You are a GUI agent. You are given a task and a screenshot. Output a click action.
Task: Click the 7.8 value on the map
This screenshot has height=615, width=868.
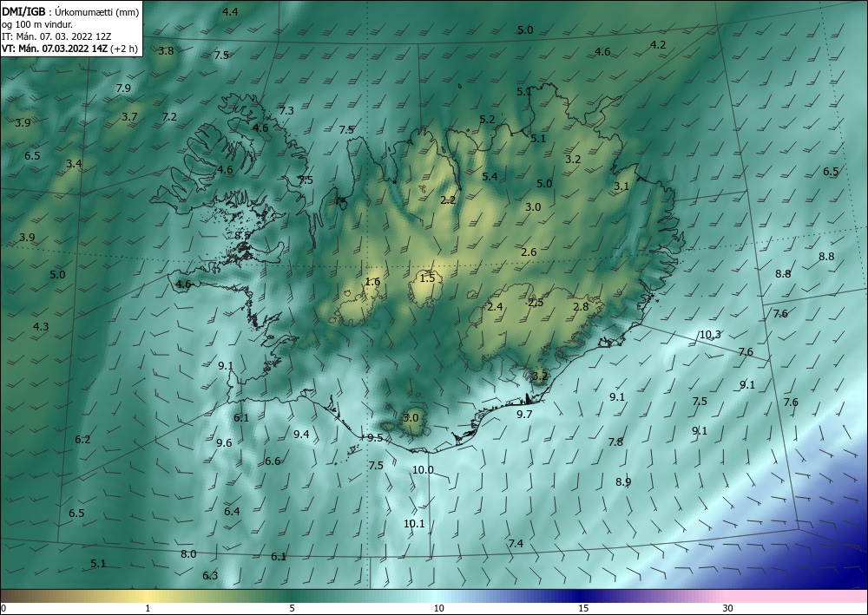(x=615, y=442)
